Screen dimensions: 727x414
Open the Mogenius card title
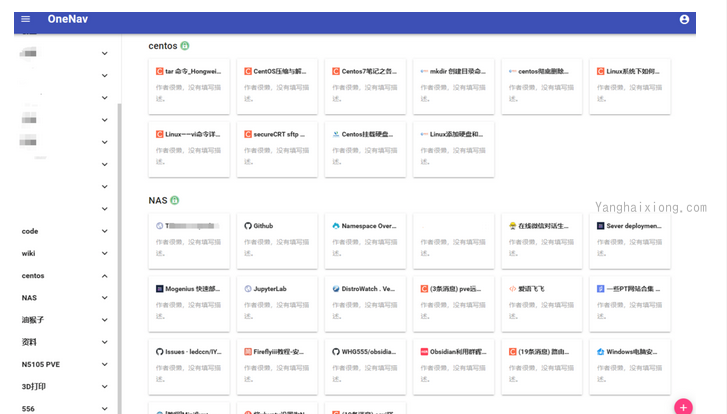[192, 289]
